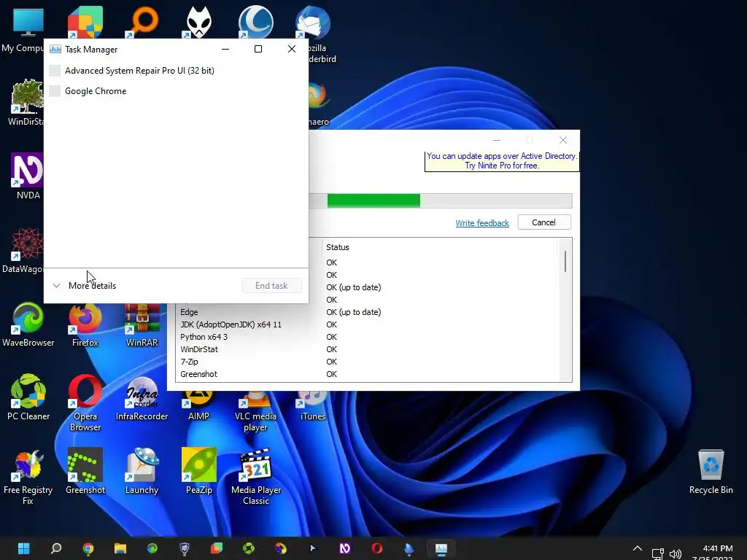Open the Windows Start menu
The image size is (747, 560).
[24, 548]
